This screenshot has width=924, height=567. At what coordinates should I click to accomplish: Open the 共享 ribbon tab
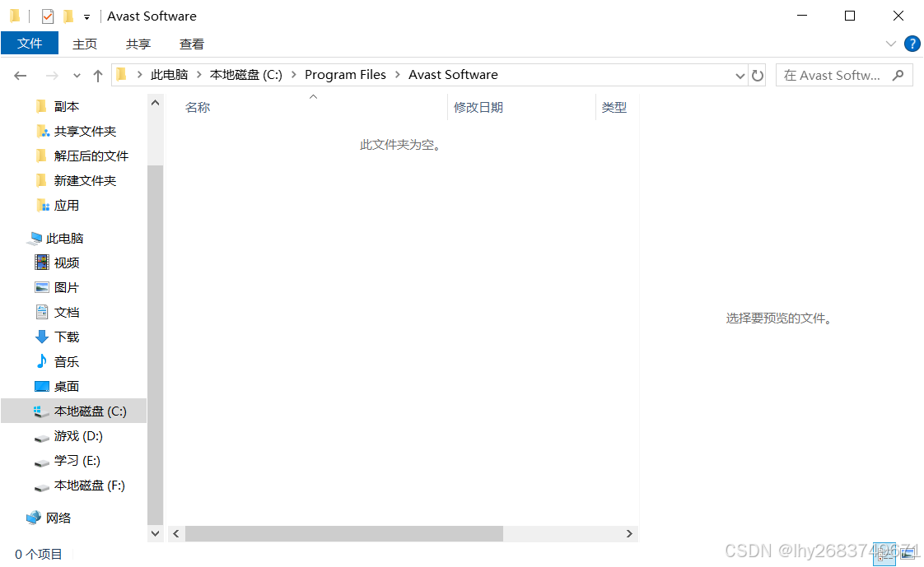pos(138,44)
